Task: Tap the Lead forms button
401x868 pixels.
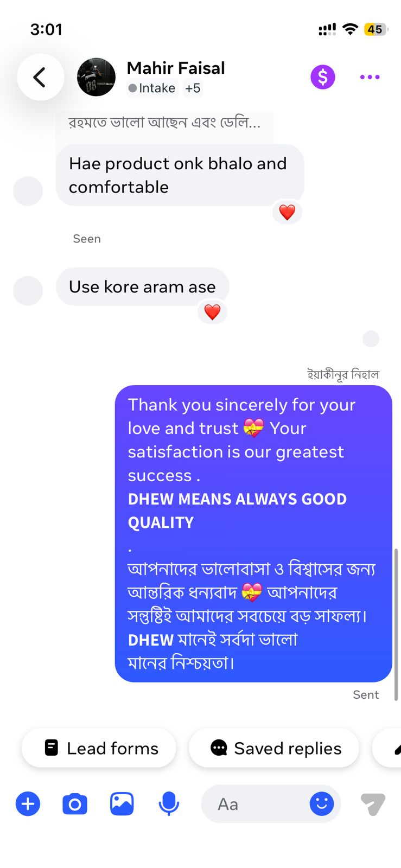Action: pyautogui.click(x=99, y=748)
